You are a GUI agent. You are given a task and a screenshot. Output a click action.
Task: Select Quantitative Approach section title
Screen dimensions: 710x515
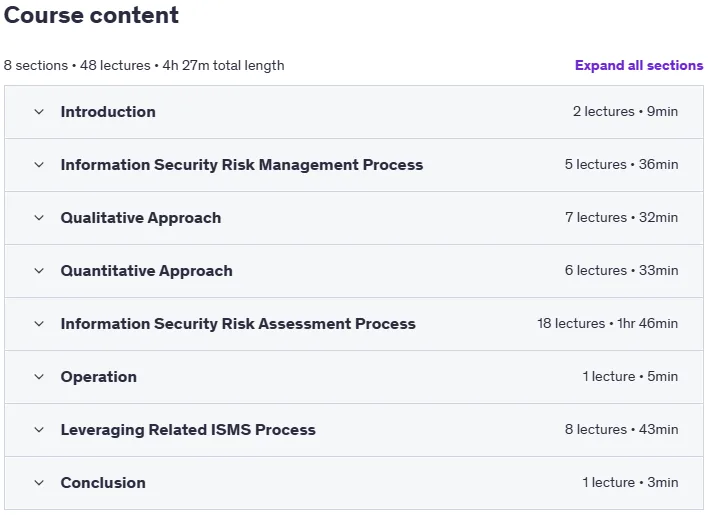pyautogui.click(x=147, y=271)
